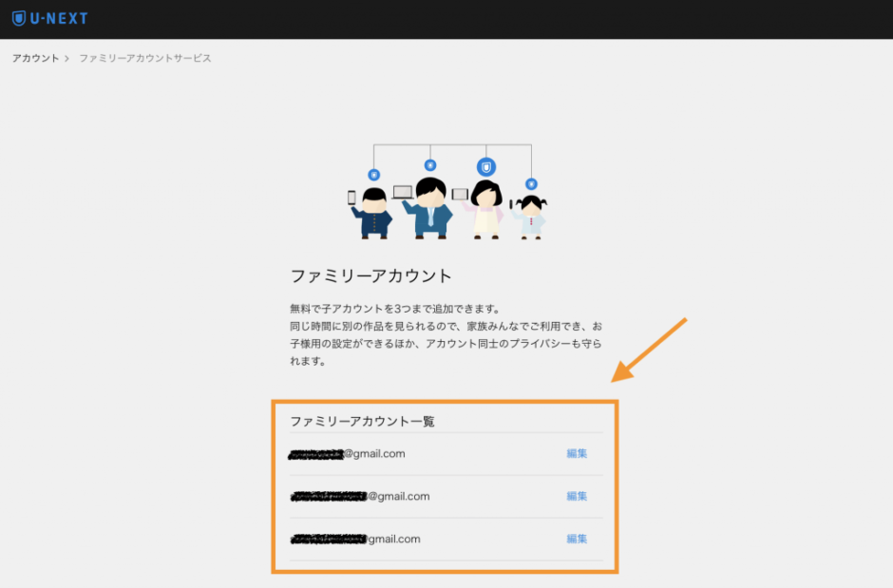Screen dimensions: 893x588
Task: Click shield badge above the father
Action: [x=430, y=165]
